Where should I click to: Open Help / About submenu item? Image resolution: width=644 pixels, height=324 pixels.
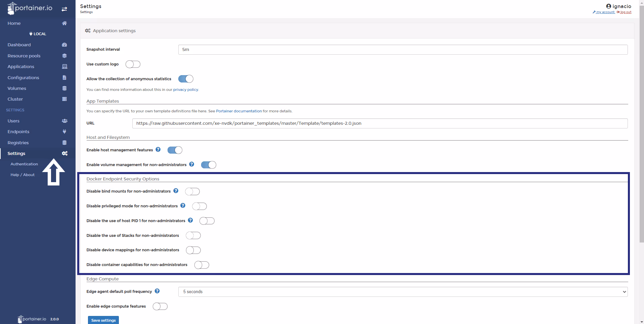(x=22, y=175)
